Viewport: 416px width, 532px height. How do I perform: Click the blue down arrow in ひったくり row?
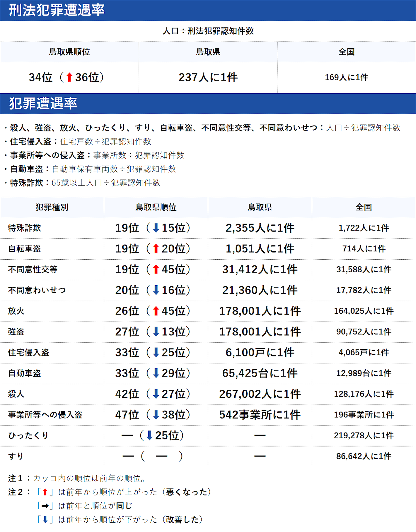(x=149, y=436)
